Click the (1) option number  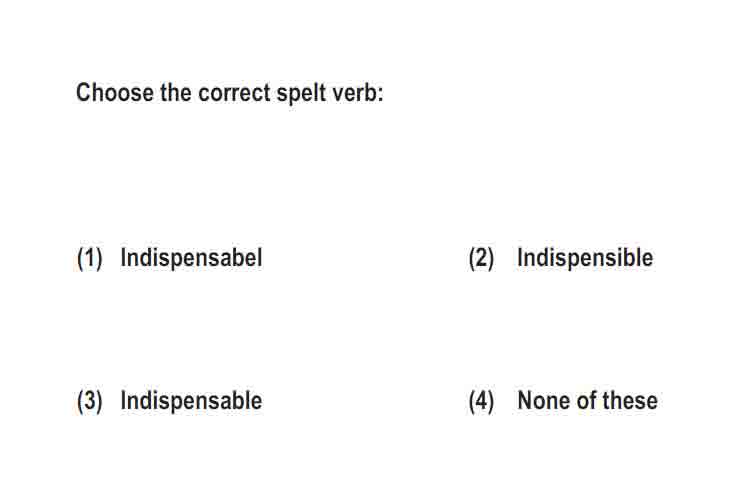[89, 258]
